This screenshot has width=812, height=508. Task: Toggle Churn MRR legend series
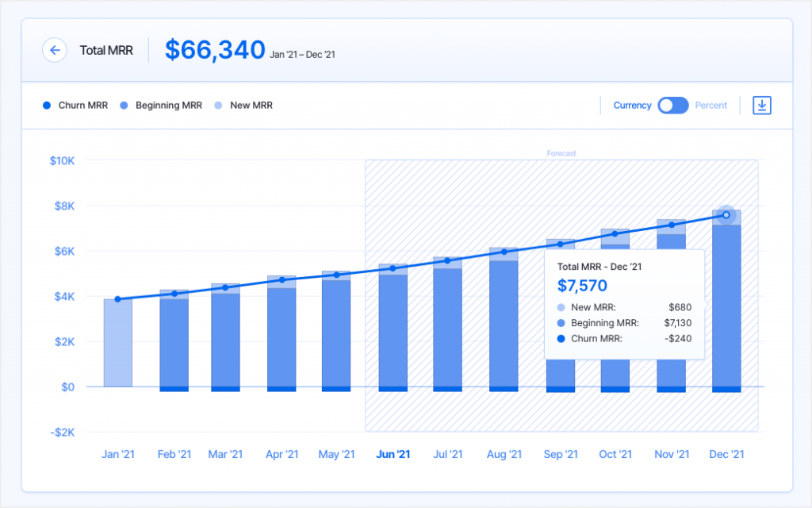76,106
